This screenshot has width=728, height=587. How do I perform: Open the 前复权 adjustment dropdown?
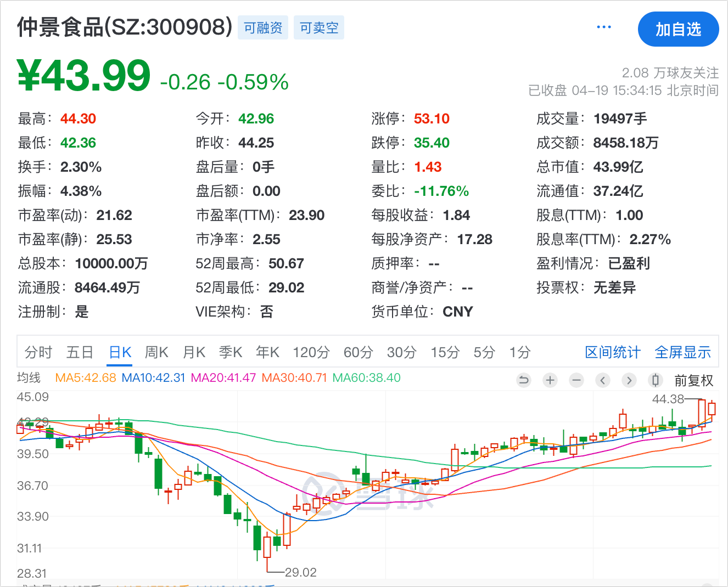click(693, 380)
